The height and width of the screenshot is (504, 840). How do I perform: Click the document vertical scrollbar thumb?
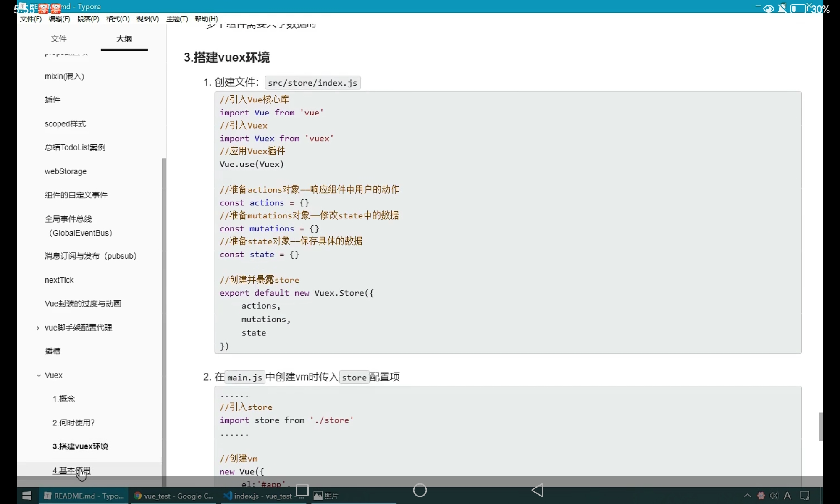pos(820,427)
